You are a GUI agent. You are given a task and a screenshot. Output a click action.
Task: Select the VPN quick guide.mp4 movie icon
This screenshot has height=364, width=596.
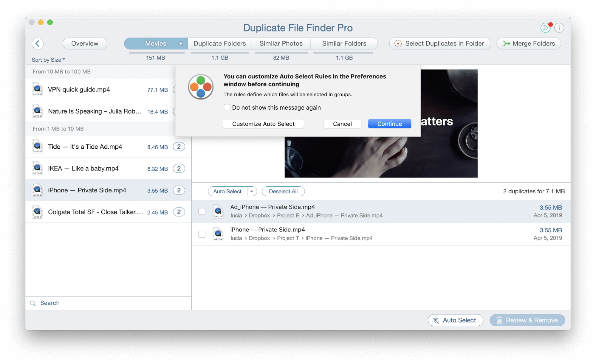click(x=37, y=89)
